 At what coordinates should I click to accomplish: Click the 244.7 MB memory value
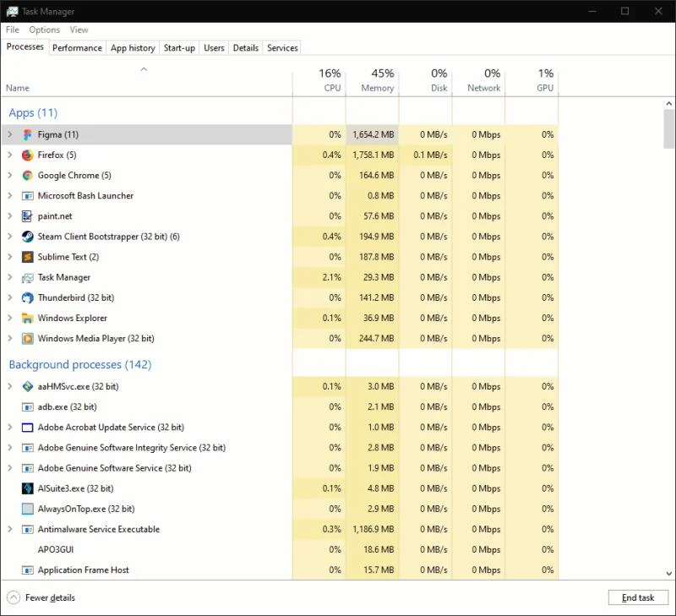click(x=376, y=338)
